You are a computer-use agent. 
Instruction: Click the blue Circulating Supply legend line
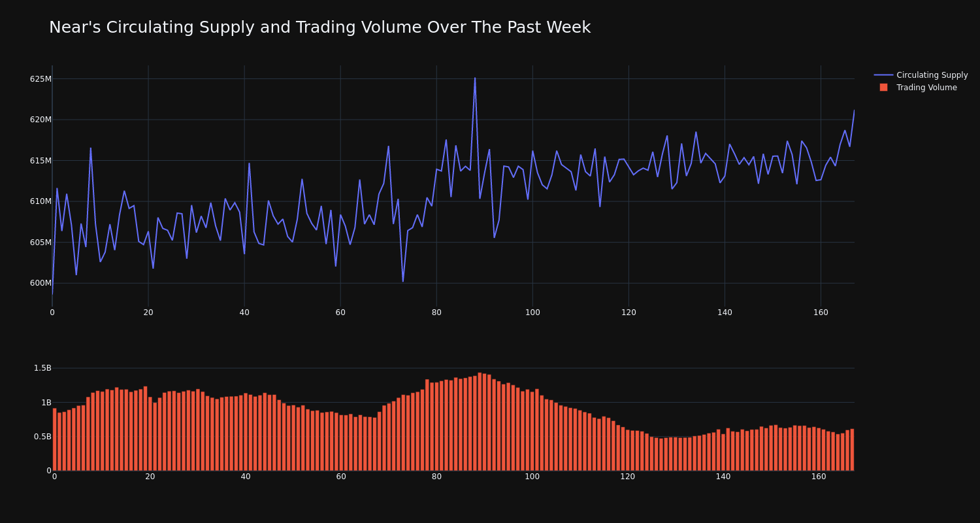[x=883, y=75]
